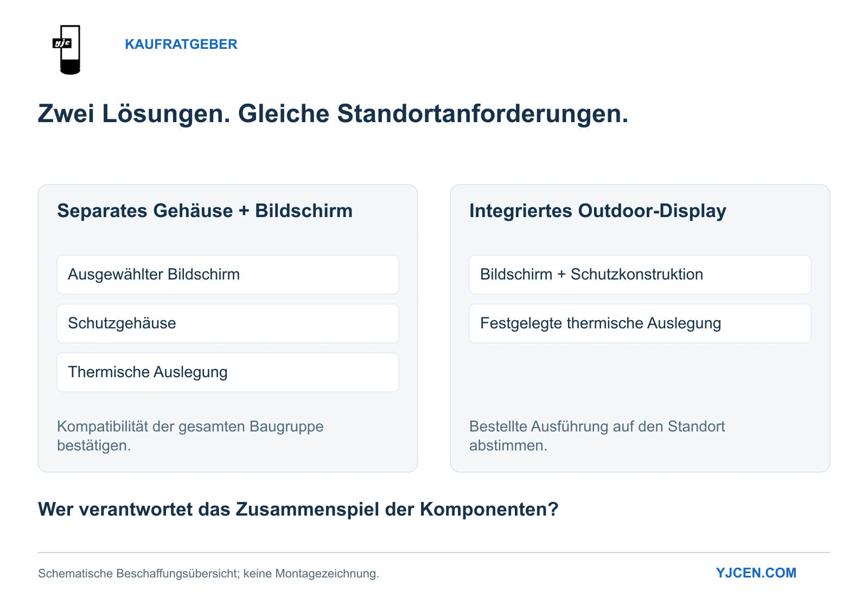This screenshot has height=597, width=868.
Task: Click the note 'Bestellte Ausführung auf den Standort abstimmen.'
Action: tap(597, 436)
